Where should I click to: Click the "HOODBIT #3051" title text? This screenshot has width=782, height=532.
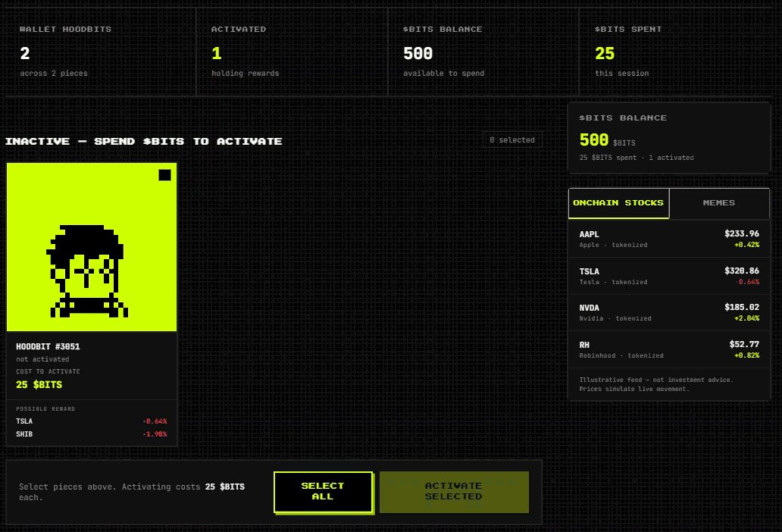(48, 346)
